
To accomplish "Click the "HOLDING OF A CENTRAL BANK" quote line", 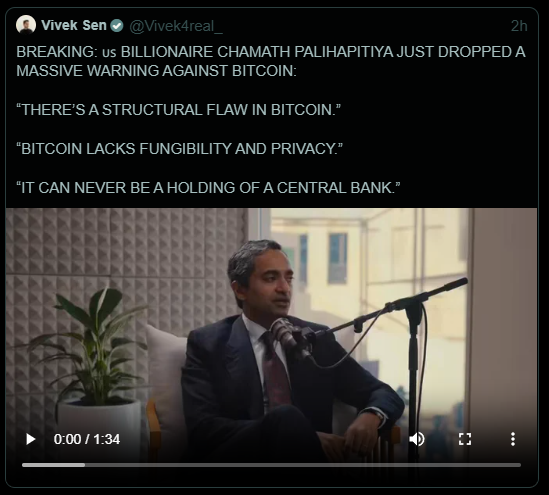I will tap(208, 187).
